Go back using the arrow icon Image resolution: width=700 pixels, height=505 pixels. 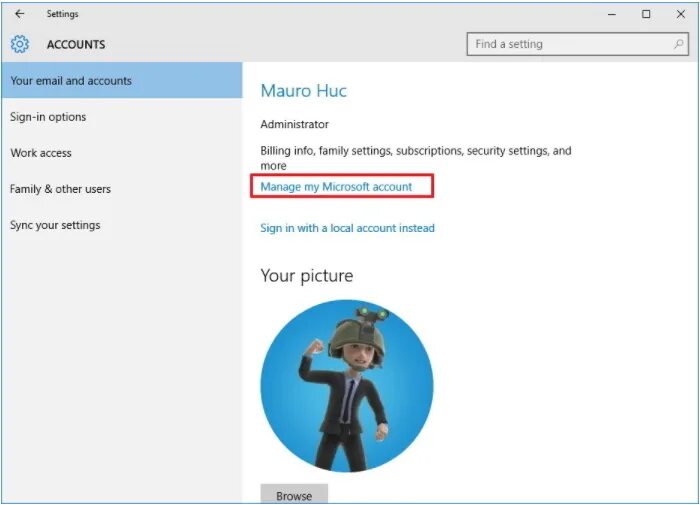click(x=19, y=14)
